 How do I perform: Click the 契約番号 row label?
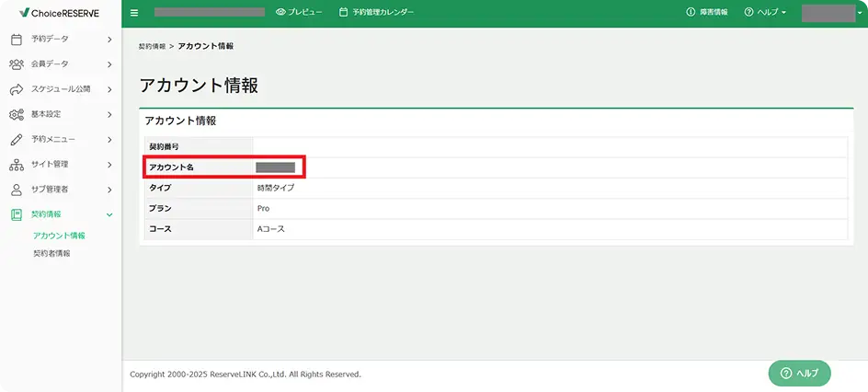pos(164,146)
